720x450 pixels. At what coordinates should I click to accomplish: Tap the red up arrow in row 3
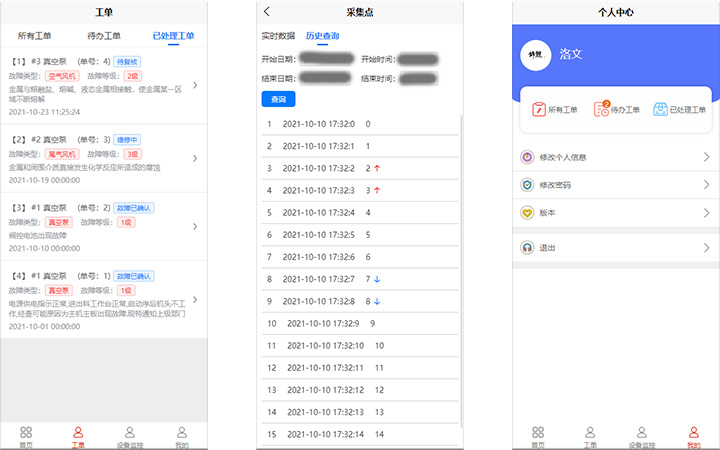[377, 169]
